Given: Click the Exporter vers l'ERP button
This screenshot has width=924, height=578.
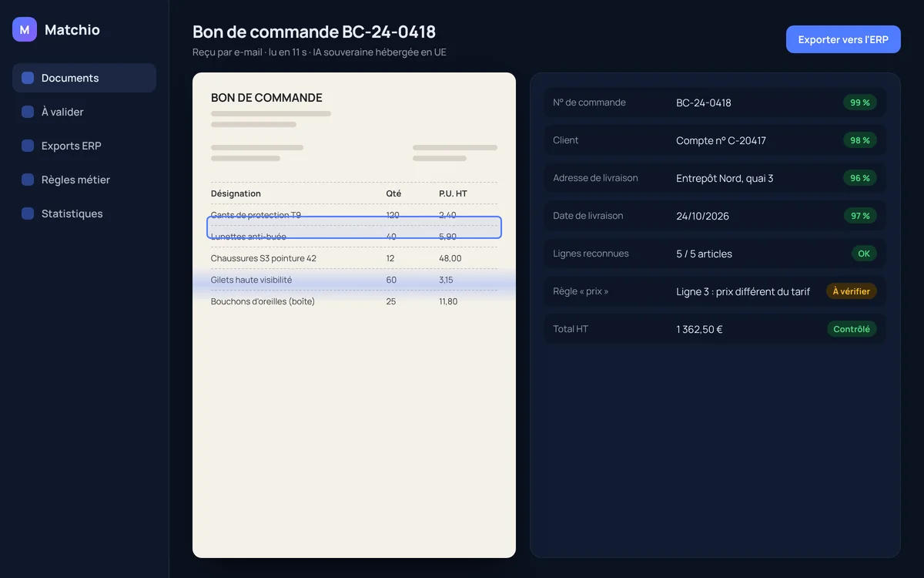Looking at the screenshot, I should click(x=843, y=39).
